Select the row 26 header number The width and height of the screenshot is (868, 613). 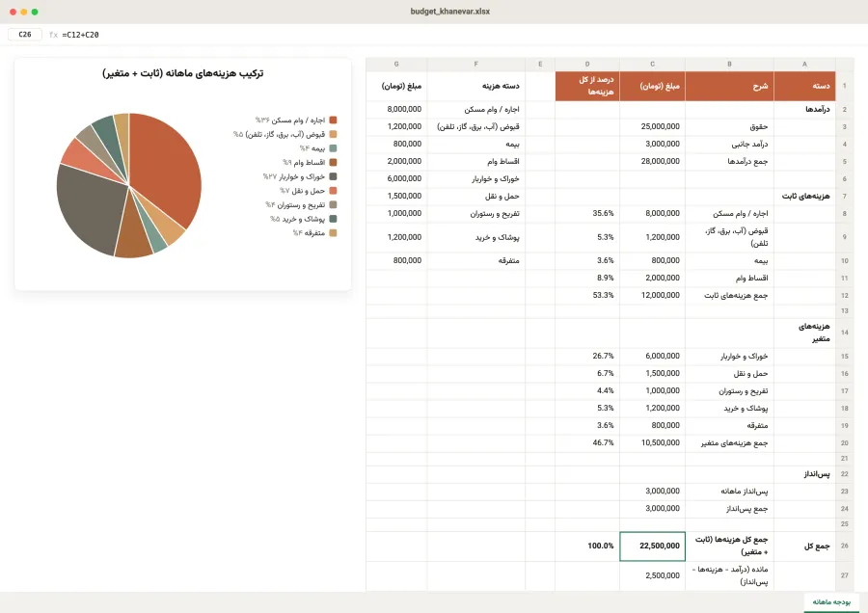pyautogui.click(x=844, y=546)
